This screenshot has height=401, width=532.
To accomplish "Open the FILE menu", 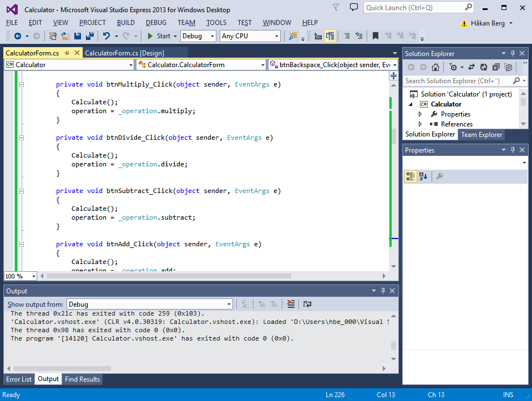I will coord(12,23).
